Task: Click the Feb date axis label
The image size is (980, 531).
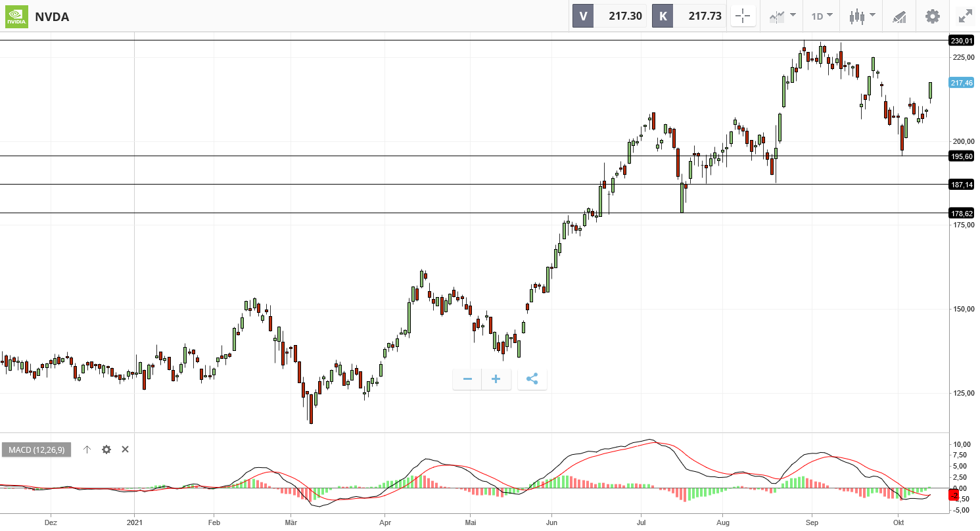Action: 213,523
